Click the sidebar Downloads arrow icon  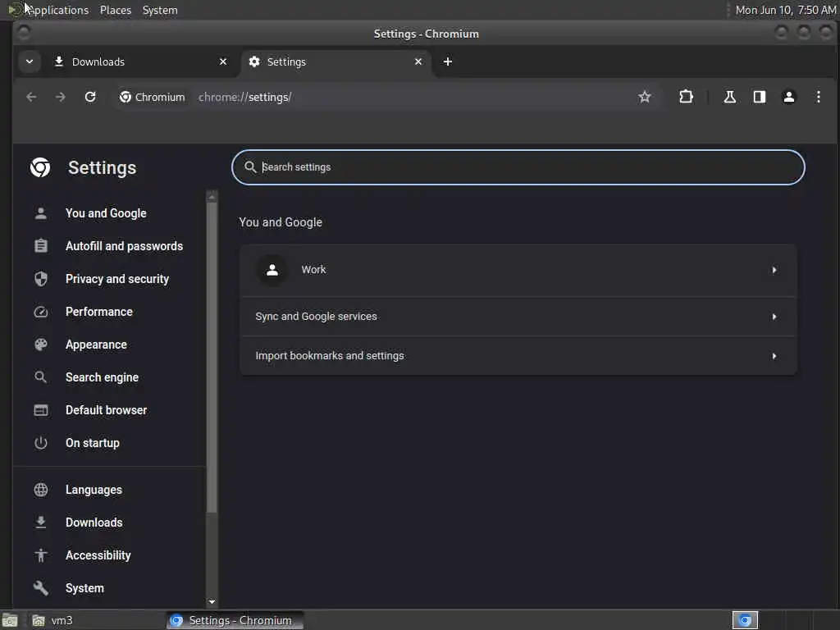point(41,523)
